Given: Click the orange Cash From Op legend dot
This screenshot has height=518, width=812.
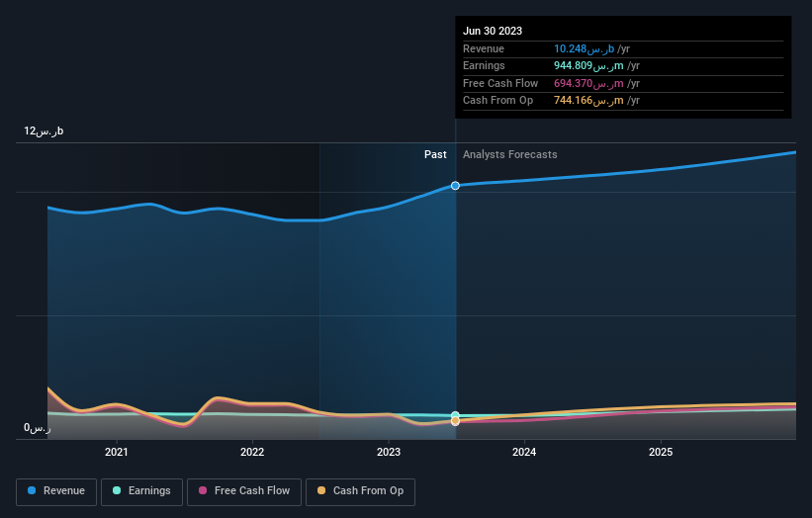Looking at the screenshot, I should coord(321,490).
